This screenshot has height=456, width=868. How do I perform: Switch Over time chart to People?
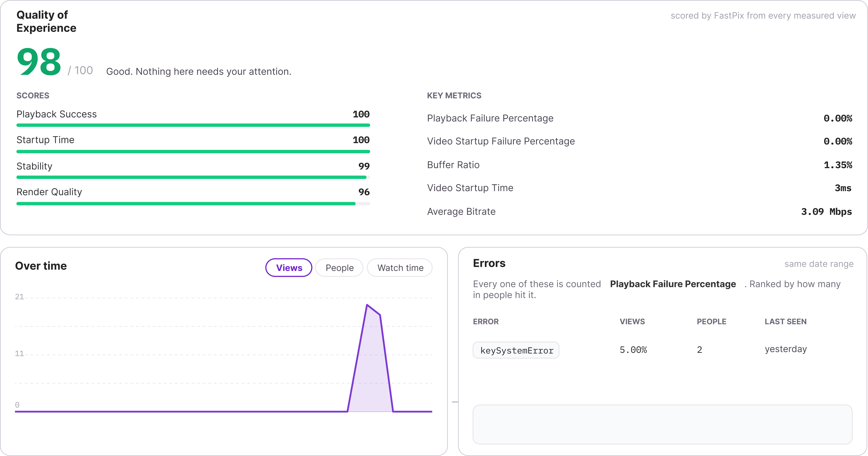tap(339, 268)
